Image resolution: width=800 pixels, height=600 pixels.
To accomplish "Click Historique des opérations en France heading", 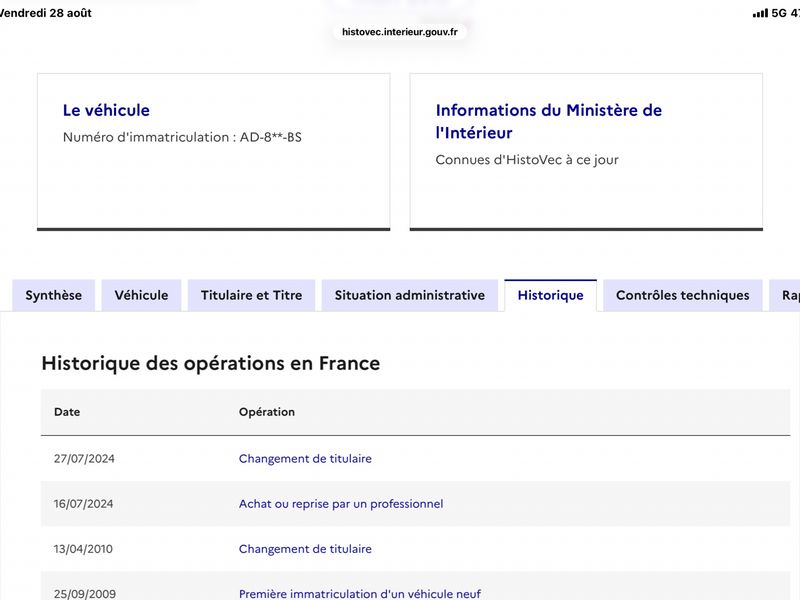I will pos(211,363).
